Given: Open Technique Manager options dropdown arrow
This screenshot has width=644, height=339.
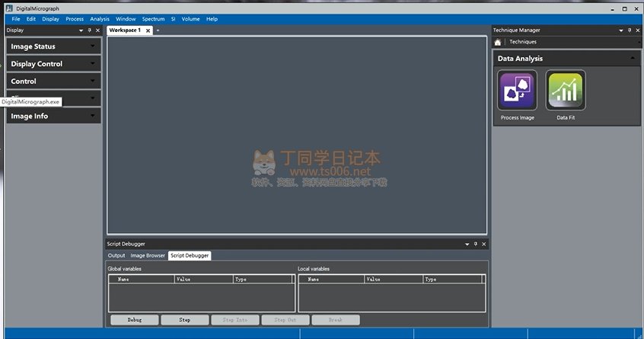Looking at the screenshot, I should [x=621, y=30].
